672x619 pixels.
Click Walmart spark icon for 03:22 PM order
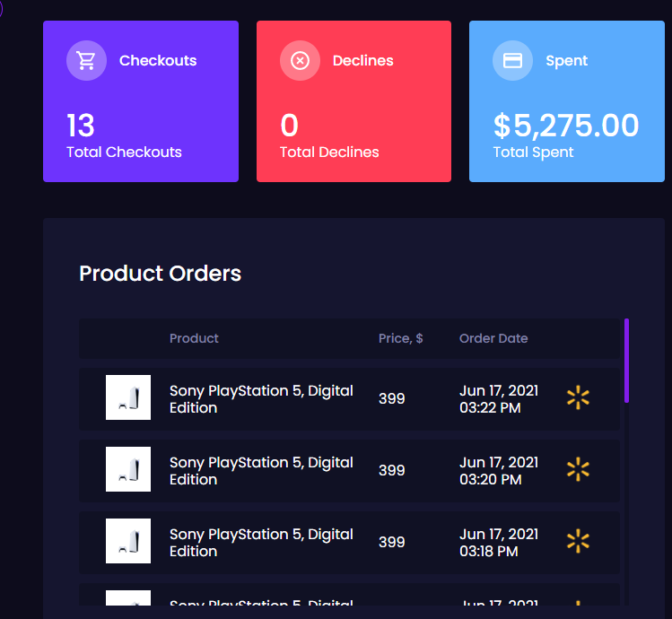(x=578, y=397)
